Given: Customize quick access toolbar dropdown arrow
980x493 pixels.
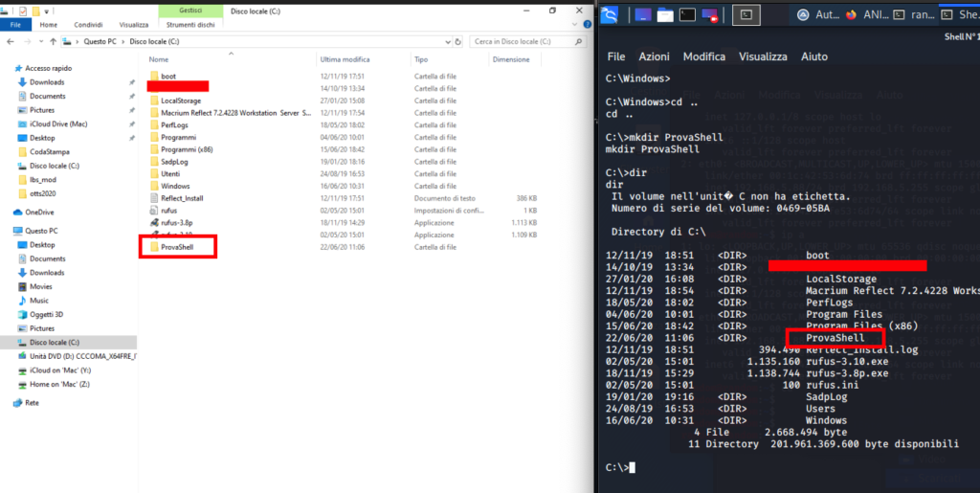Looking at the screenshot, I should point(48,11).
